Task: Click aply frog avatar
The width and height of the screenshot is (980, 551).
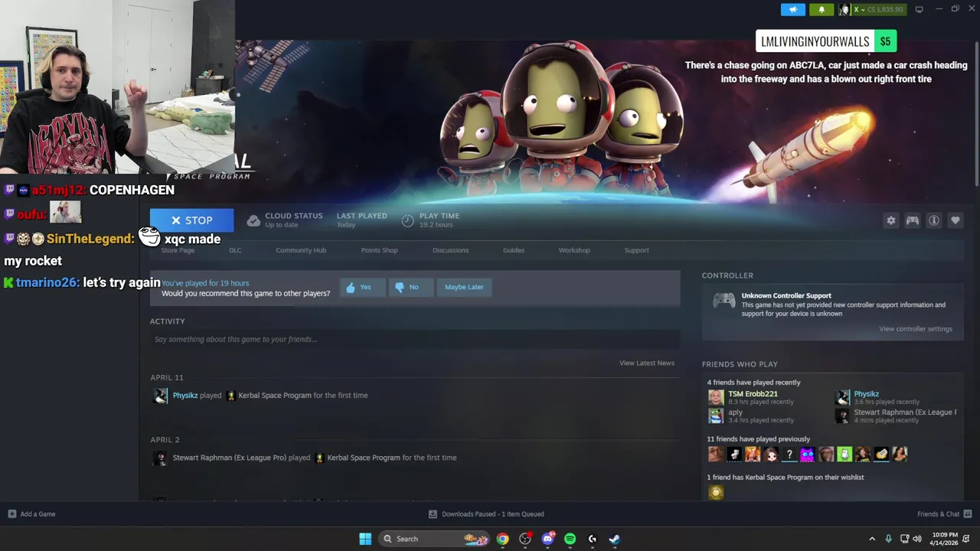Action: (x=716, y=416)
